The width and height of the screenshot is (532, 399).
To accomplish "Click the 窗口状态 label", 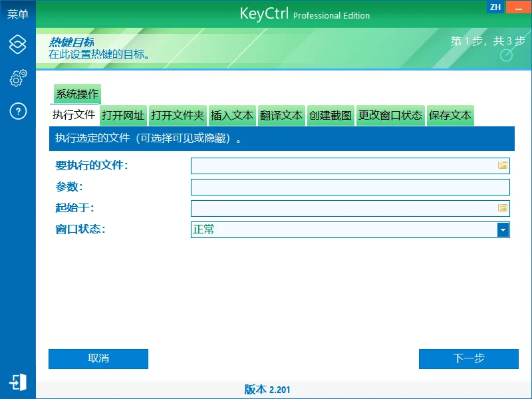I will click(80, 229).
